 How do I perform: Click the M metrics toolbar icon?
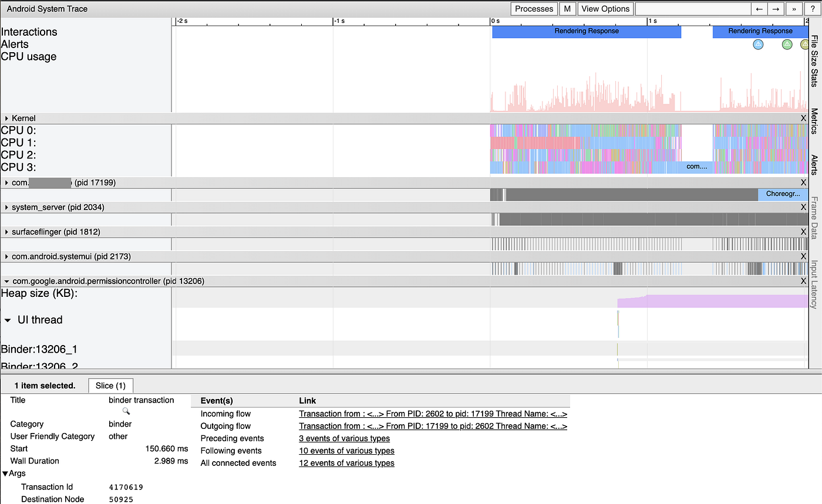pyautogui.click(x=567, y=9)
